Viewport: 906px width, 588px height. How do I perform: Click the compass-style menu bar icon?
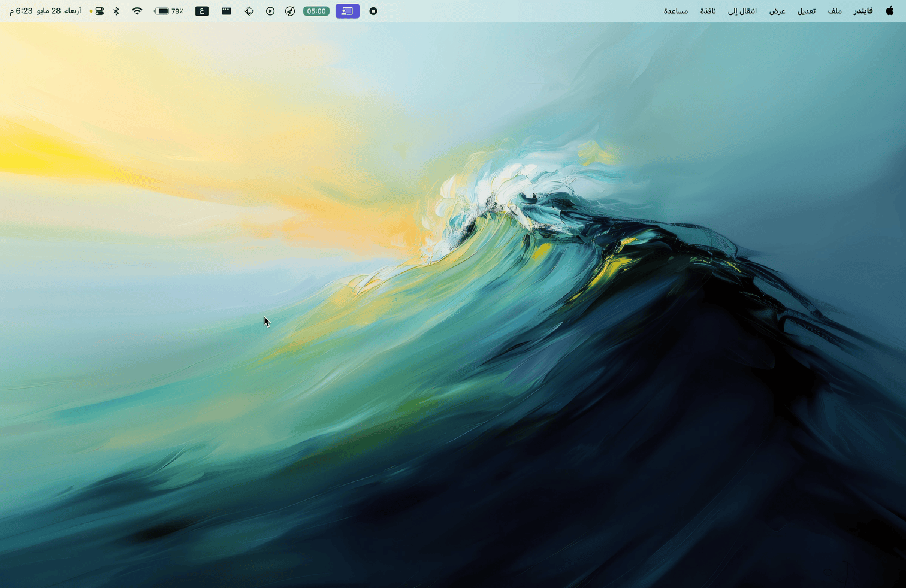tap(290, 11)
